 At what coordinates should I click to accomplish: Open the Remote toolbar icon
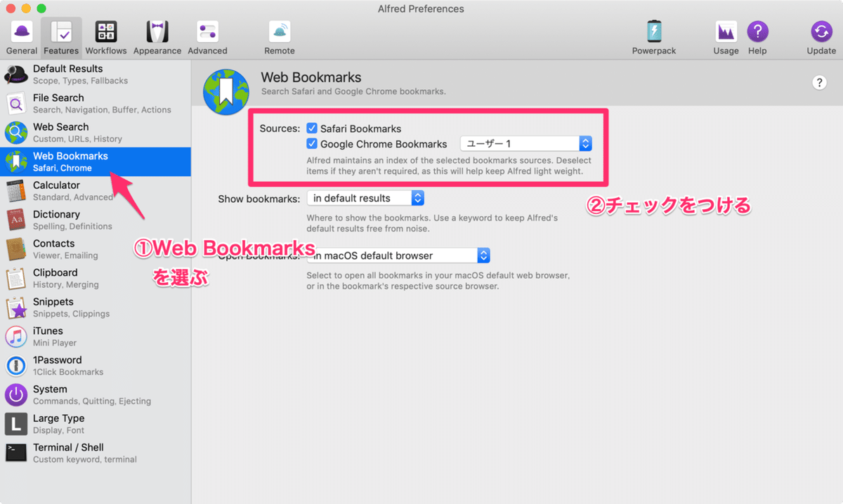pos(280,37)
